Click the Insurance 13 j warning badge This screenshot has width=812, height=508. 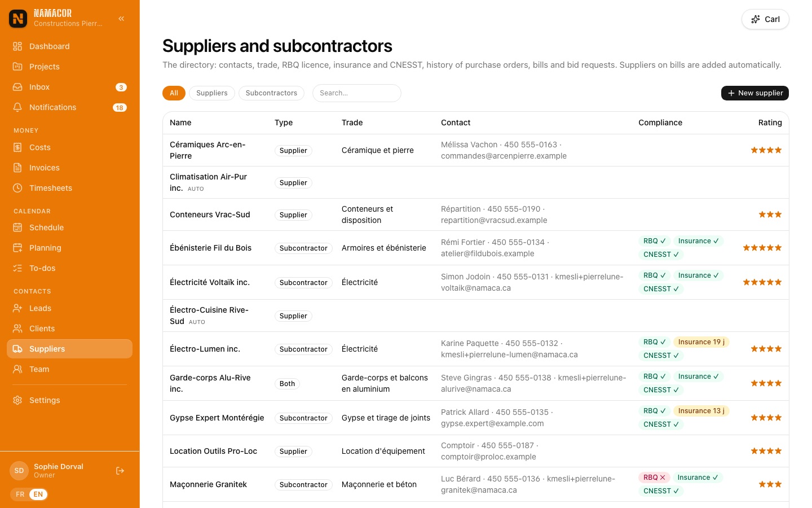(701, 411)
